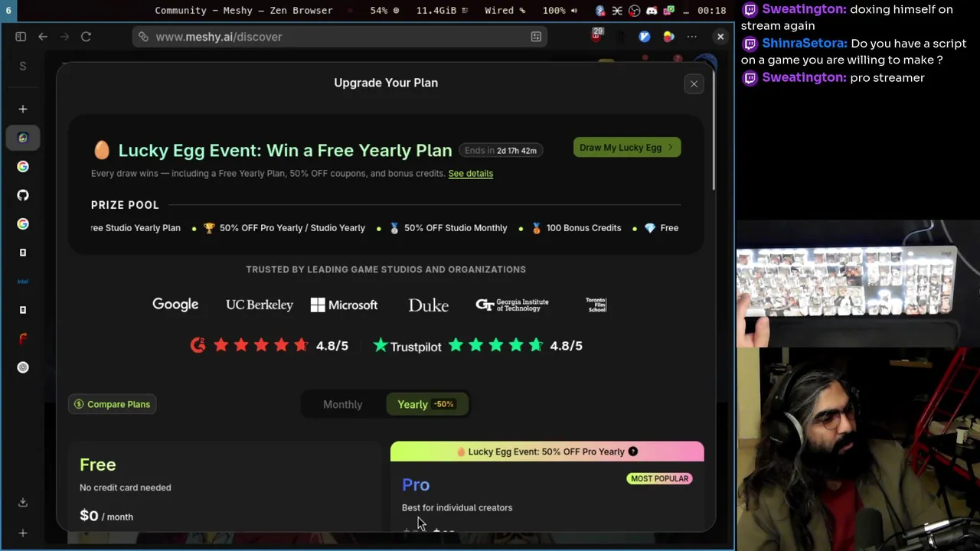Screen dimensions: 980x551
Task: Click the Compare Plans button
Action: click(x=112, y=404)
